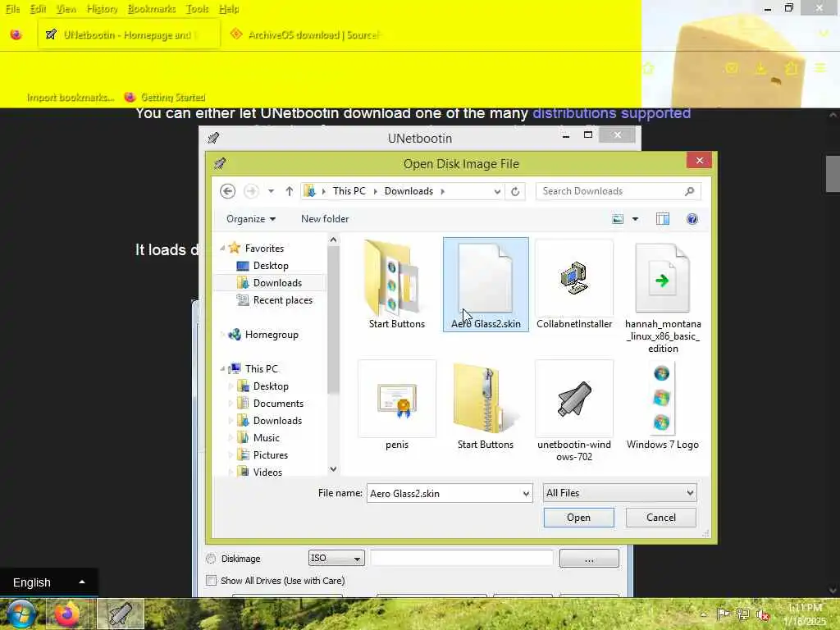Open the Firefox History menu
This screenshot has height=630, width=840.
(x=102, y=9)
